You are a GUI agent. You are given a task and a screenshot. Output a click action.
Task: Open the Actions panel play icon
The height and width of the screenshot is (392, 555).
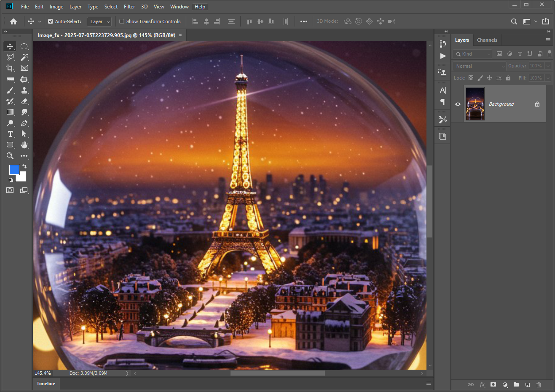click(442, 56)
